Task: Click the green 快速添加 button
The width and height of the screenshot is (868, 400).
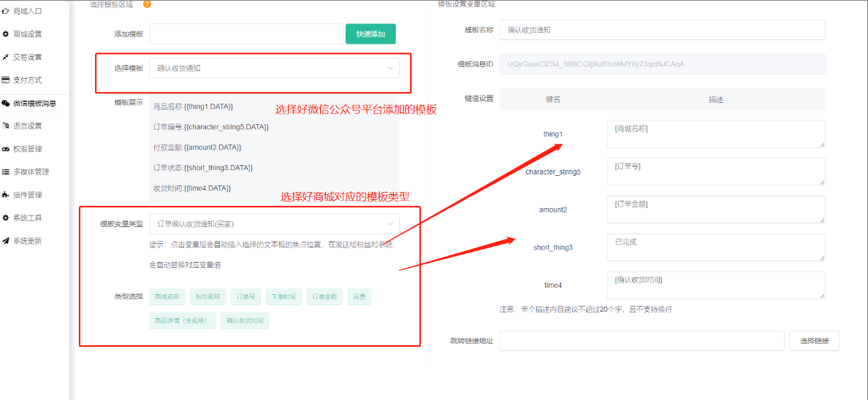Action: [370, 34]
